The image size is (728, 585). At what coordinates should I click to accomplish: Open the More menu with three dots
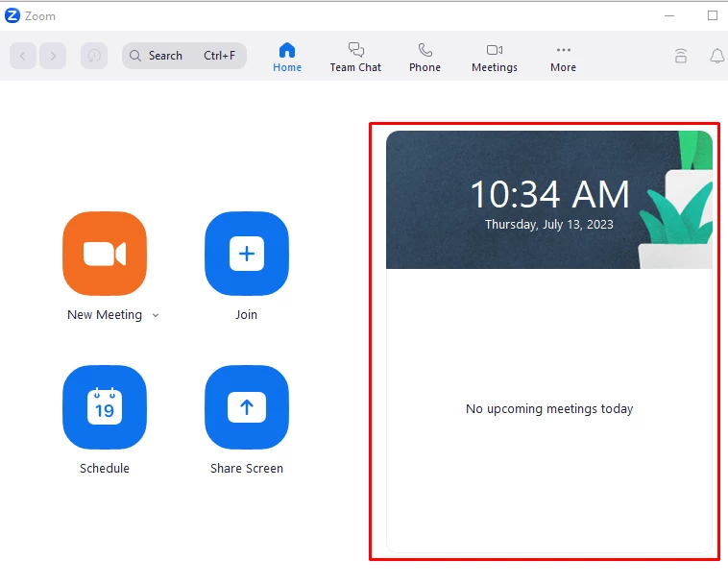point(563,57)
